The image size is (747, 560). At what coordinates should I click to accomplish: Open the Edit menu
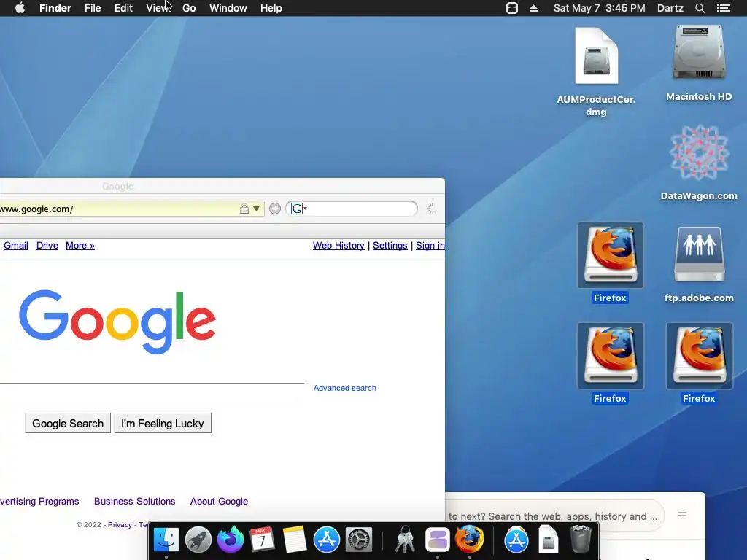coord(123,8)
